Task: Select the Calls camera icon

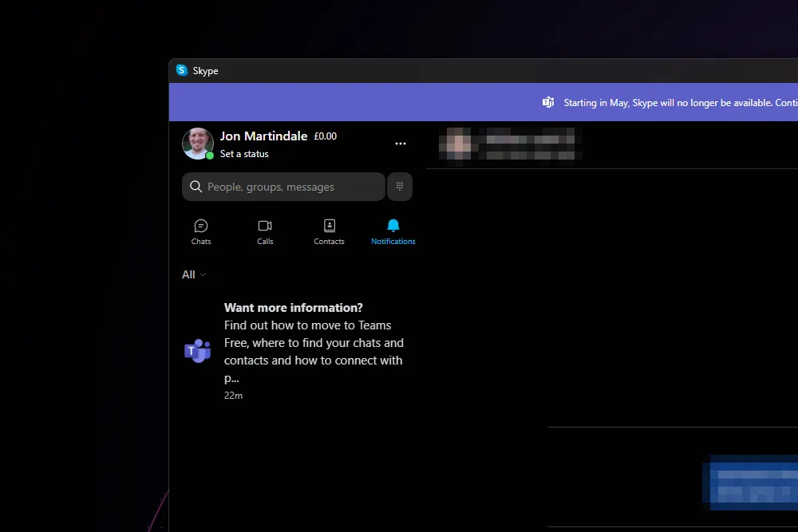Action: 265,226
